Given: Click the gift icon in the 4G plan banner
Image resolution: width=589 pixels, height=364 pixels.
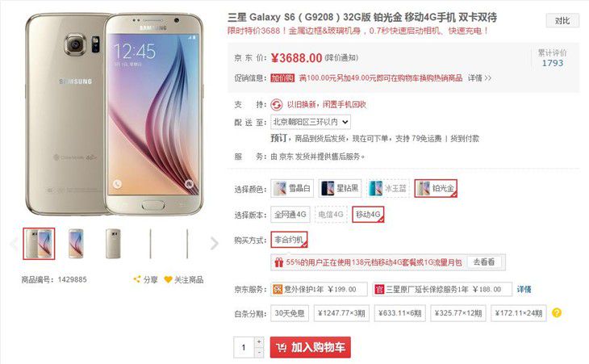Looking at the screenshot, I should [x=278, y=262].
